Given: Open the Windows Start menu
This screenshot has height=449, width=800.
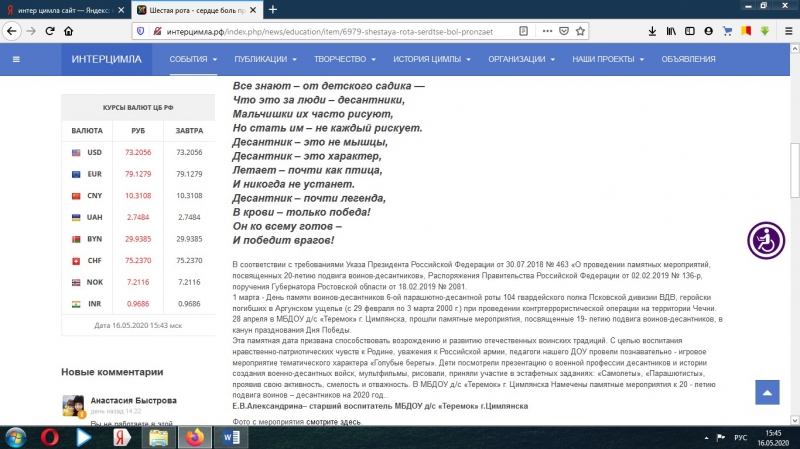Looking at the screenshot, I should click(15, 438).
